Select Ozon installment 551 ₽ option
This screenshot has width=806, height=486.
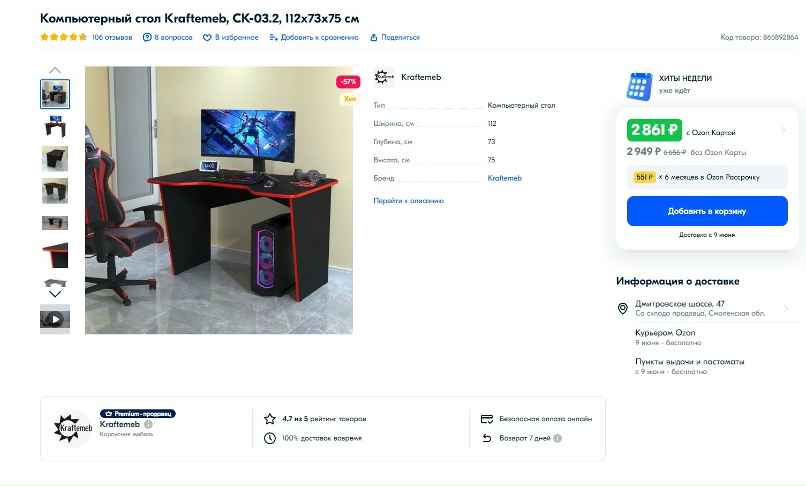pyautogui.click(x=707, y=177)
